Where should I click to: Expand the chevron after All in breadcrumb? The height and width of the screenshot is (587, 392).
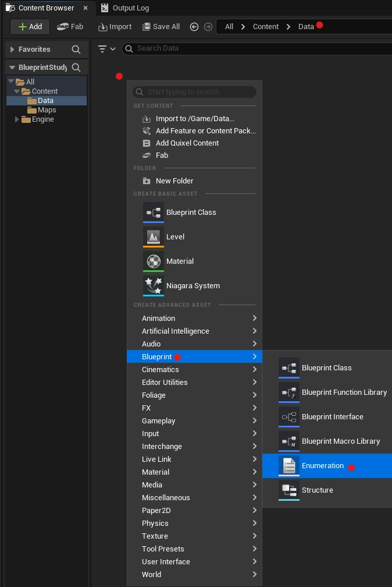(x=243, y=27)
